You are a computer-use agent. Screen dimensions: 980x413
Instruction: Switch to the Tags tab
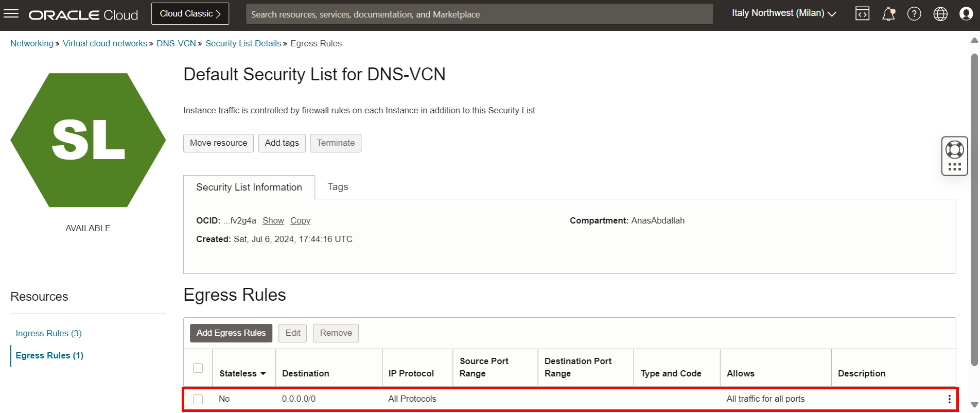click(338, 187)
